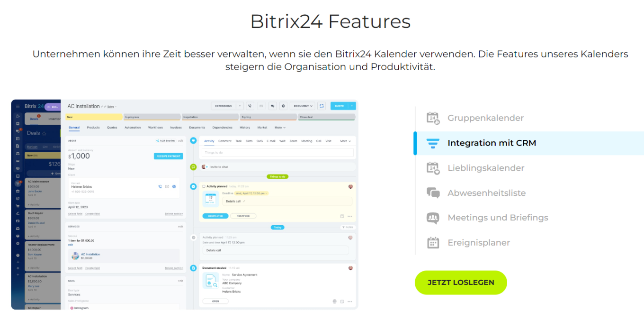Image resolution: width=644 pixels, height=321 pixels.
Task: Click the Gruppenkalender calendar icon
Action: coord(433,118)
